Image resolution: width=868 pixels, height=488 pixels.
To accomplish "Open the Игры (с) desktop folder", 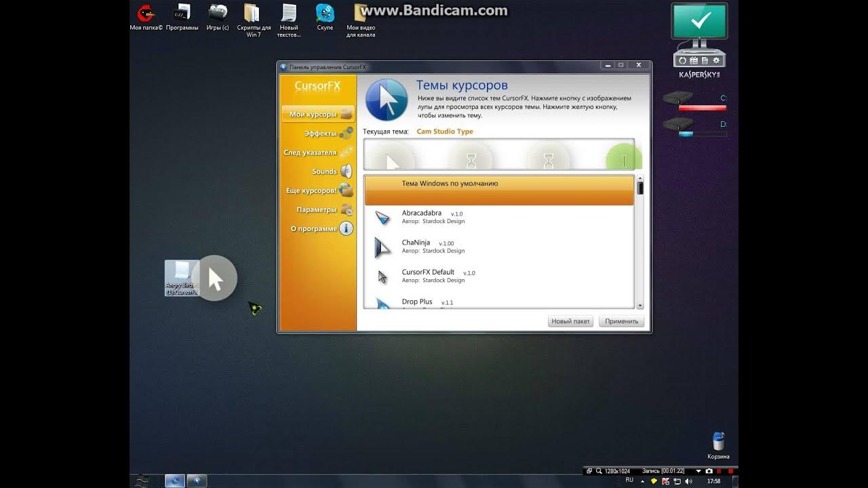I will (218, 18).
